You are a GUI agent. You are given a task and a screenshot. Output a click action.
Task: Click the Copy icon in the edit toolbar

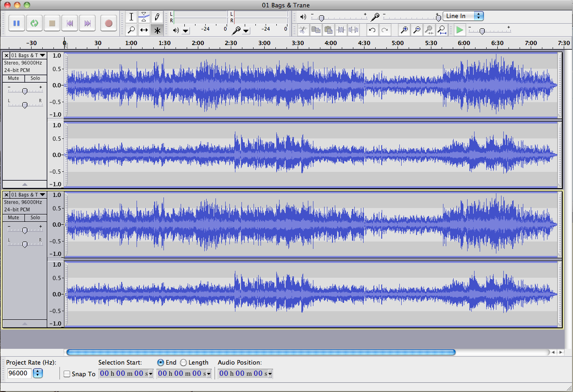(x=316, y=30)
